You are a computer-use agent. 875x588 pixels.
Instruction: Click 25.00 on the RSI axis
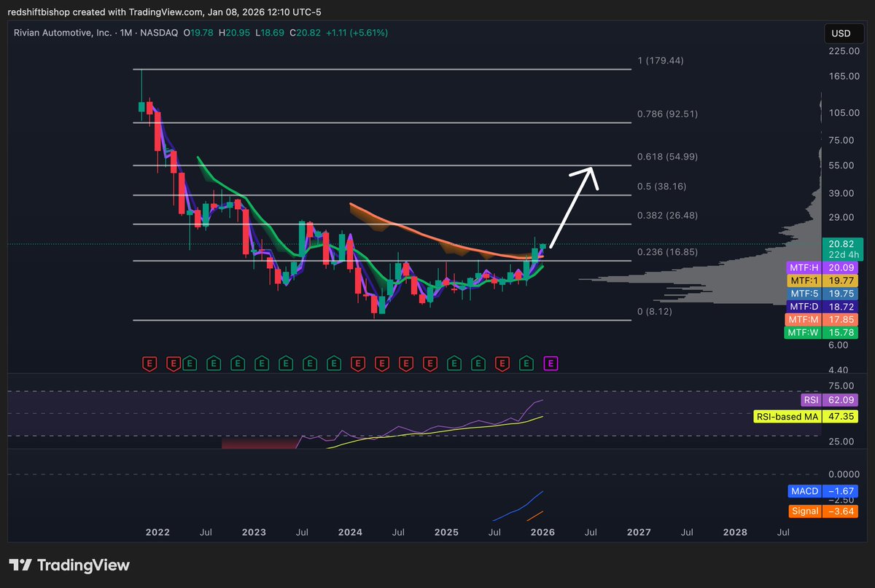pos(841,442)
